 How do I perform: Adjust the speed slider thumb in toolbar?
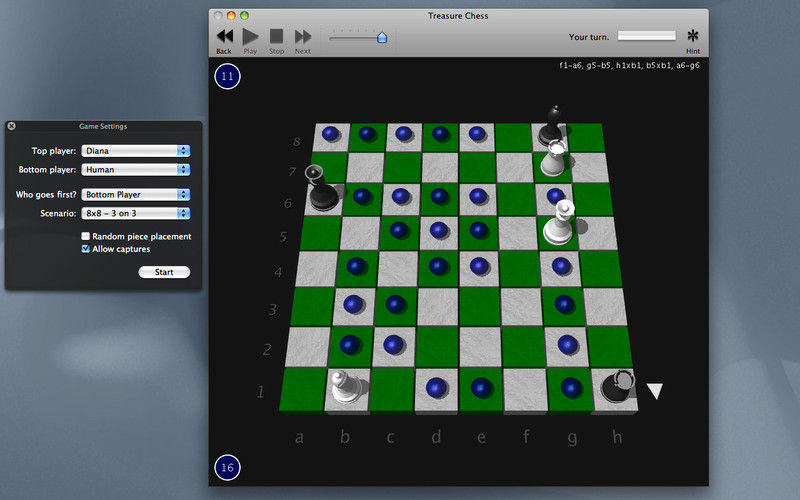[382, 37]
